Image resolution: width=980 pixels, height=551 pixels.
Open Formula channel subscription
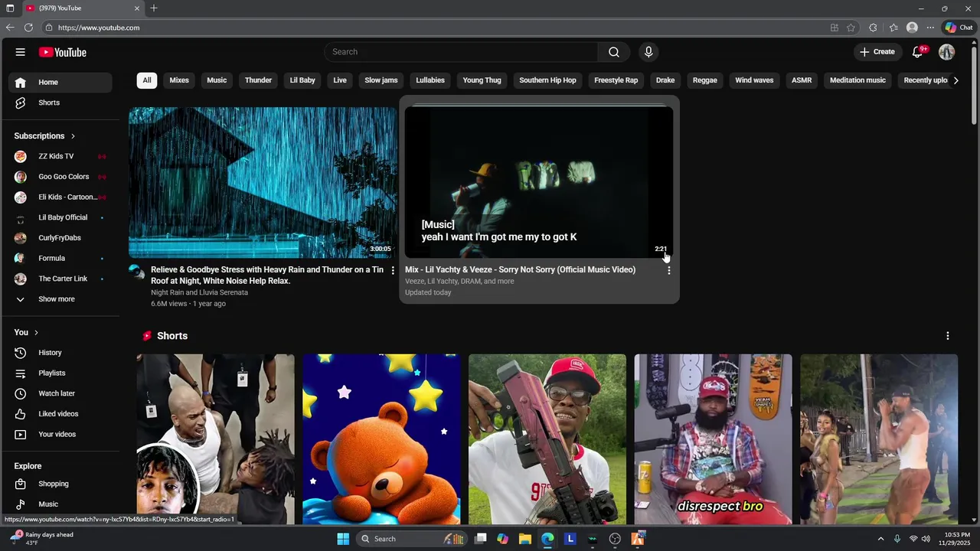61,258
